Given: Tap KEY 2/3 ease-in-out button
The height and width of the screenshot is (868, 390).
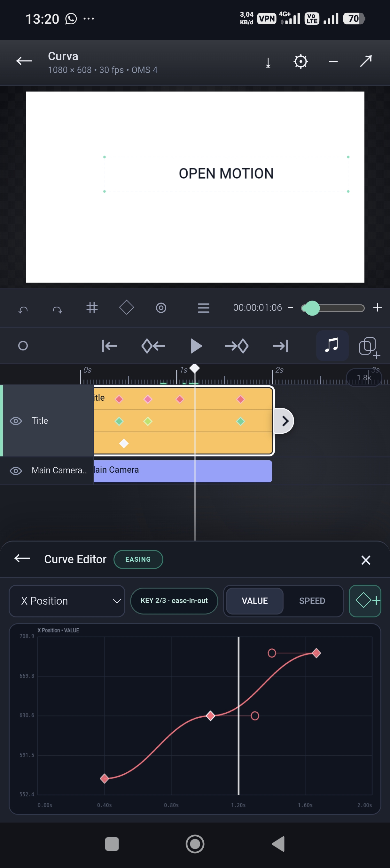Looking at the screenshot, I should click(x=174, y=601).
